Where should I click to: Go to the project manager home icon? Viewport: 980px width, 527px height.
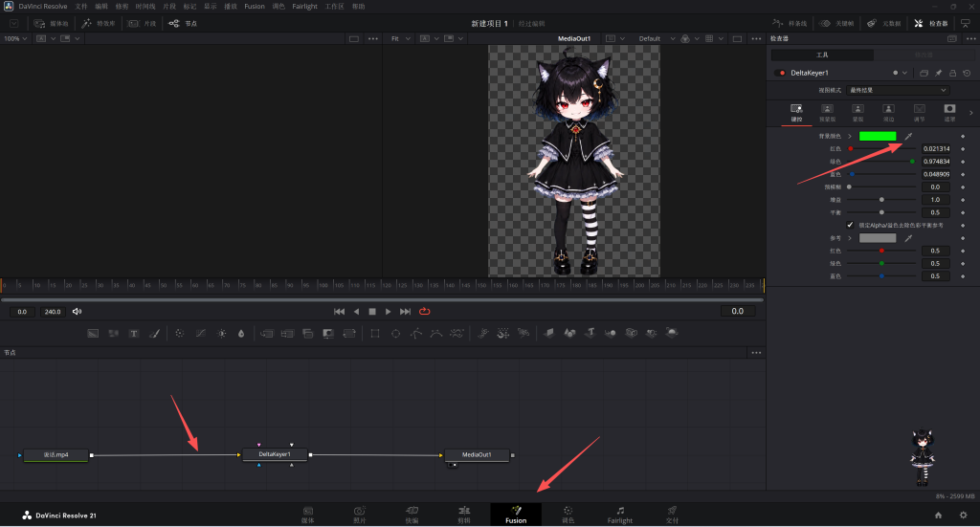tap(938, 516)
